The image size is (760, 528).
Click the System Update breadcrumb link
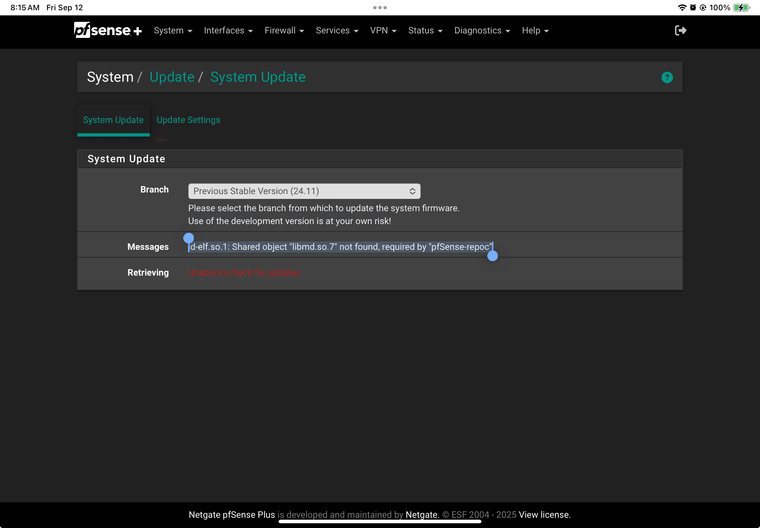coord(257,77)
